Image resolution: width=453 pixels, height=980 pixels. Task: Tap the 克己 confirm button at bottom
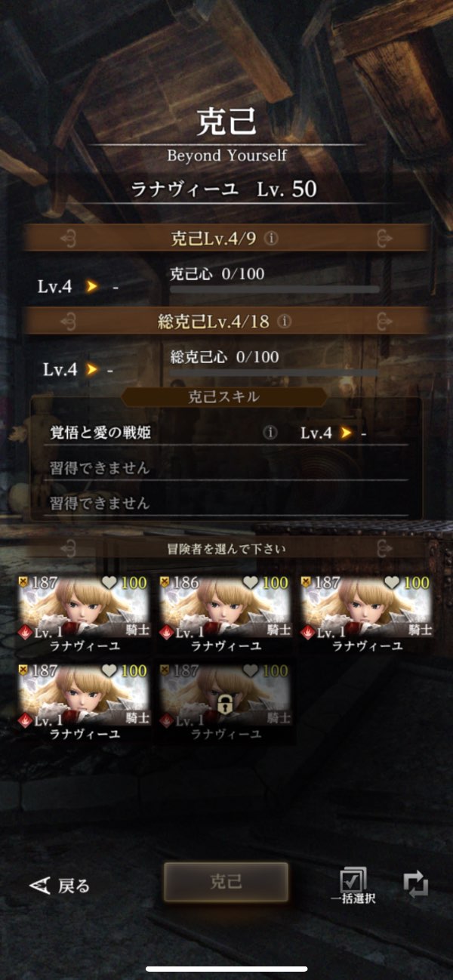tap(226, 882)
